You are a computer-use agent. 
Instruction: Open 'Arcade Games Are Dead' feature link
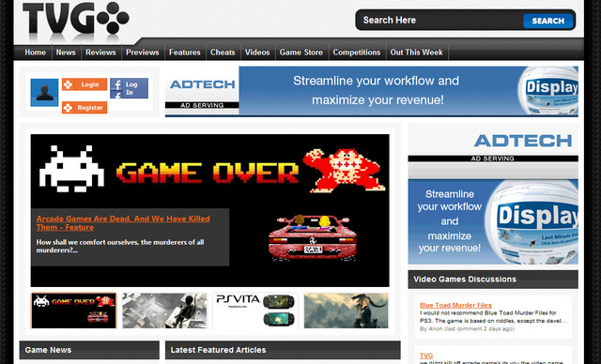click(123, 222)
